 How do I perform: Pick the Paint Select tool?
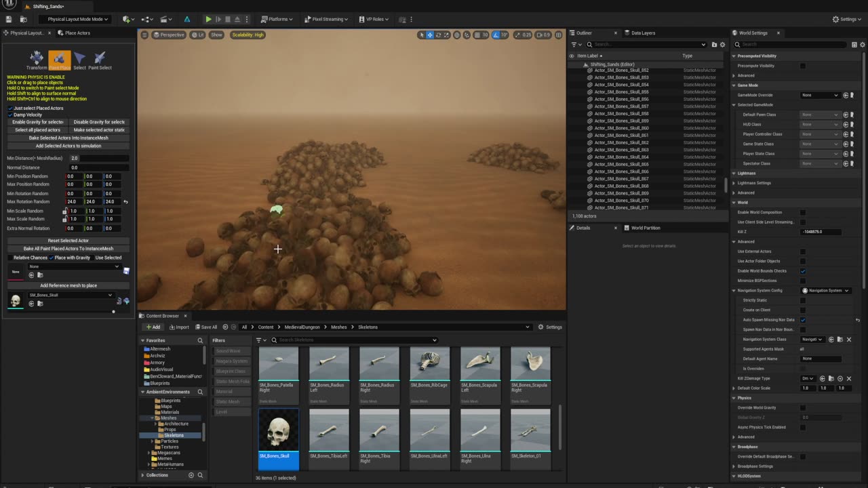coord(100,60)
